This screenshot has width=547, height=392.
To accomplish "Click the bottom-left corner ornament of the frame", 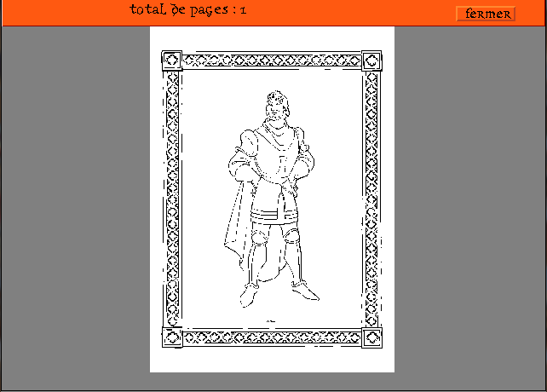I will coord(171,338).
